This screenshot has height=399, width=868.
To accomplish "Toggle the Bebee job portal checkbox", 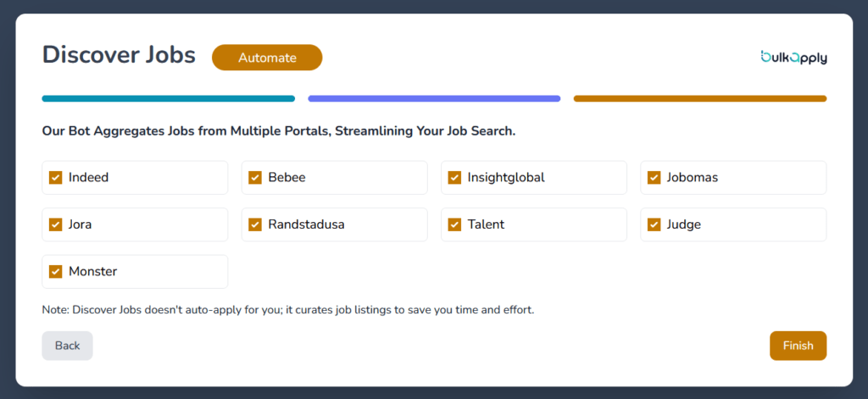I will pos(255,178).
